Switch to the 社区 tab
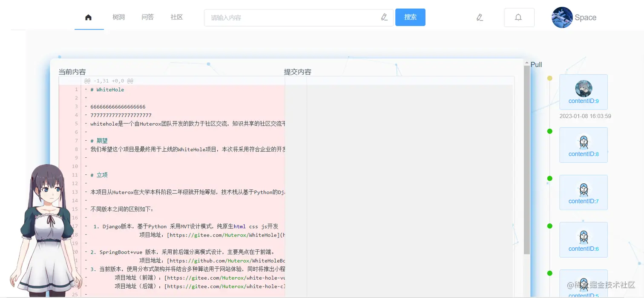This screenshot has width=644, height=298. point(176,17)
